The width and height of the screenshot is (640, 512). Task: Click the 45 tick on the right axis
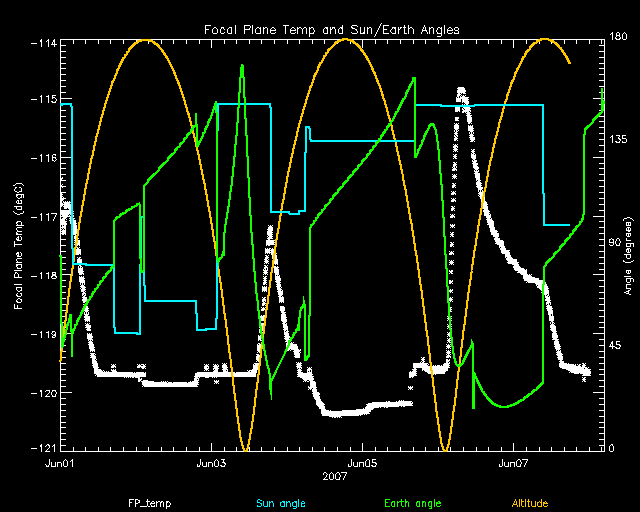(x=614, y=345)
